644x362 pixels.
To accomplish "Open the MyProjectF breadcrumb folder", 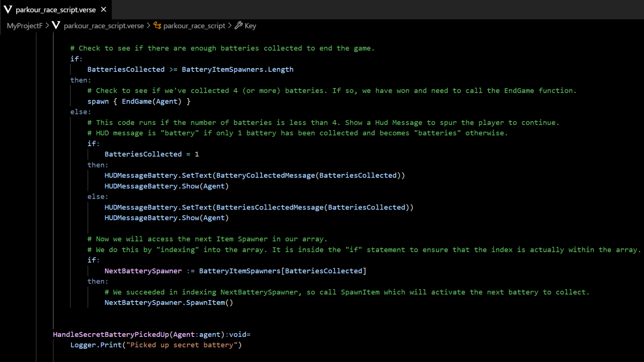I will point(24,26).
